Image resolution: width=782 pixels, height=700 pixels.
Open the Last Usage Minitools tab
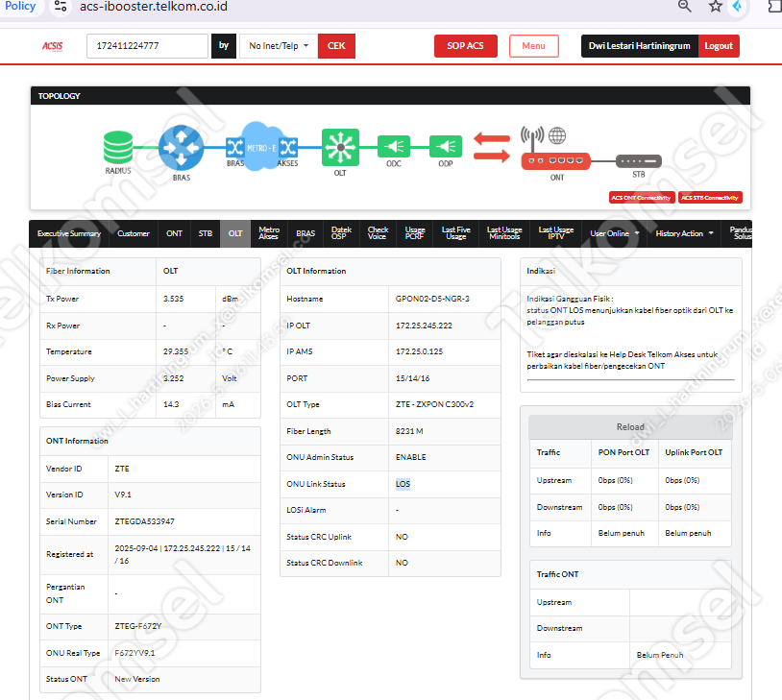click(x=504, y=233)
